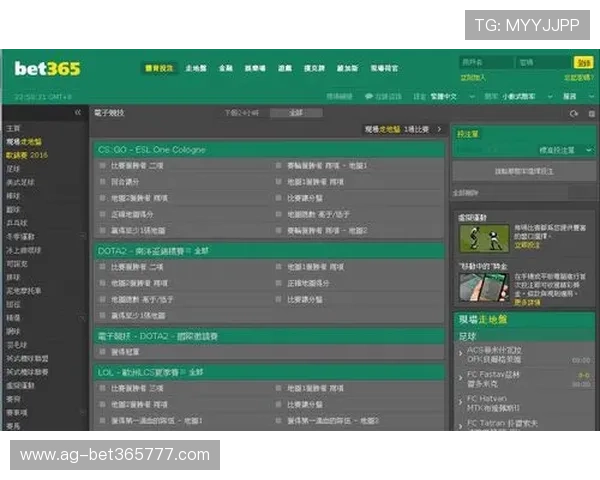Open 現場走地盤 in the left sidebar
The height and width of the screenshot is (480, 600).
point(24,142)
